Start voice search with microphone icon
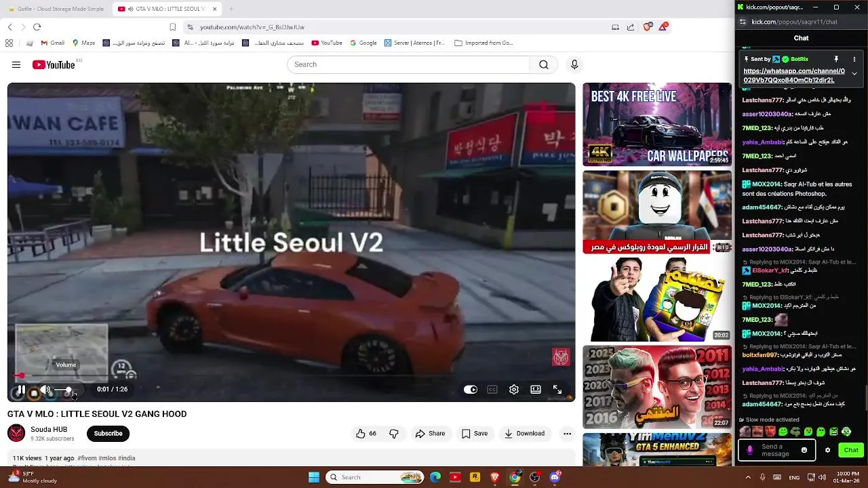 574,64
